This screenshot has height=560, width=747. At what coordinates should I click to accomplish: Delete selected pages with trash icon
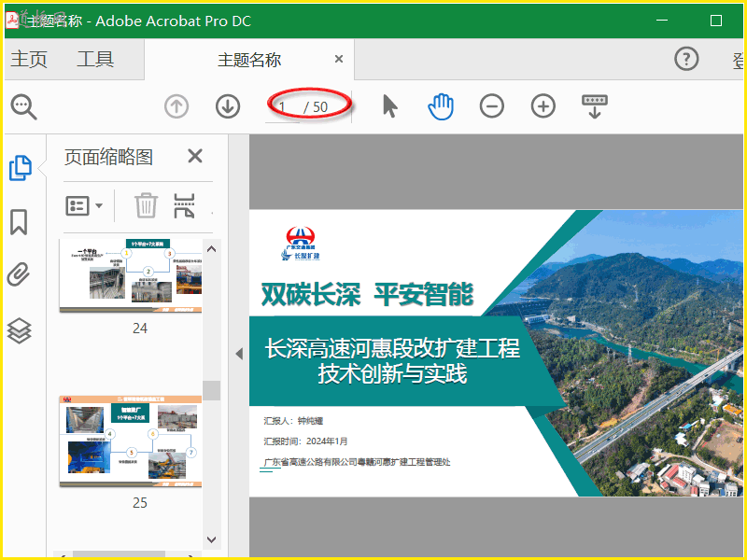pyautogui.click(x=146, y=205)
